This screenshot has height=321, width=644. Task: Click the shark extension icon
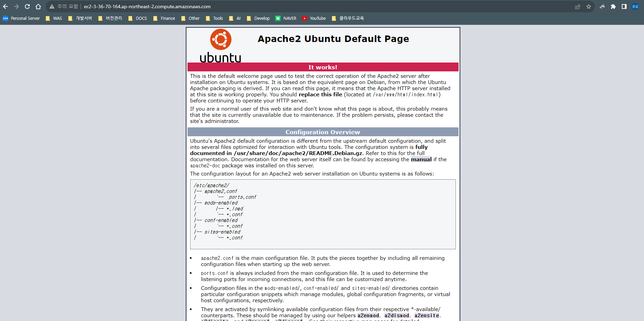point(602,6)
